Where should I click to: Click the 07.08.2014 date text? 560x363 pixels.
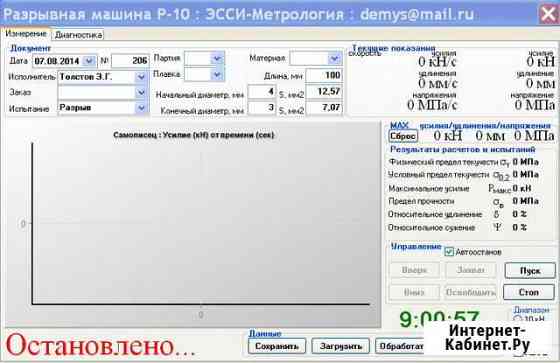(56, 61)
